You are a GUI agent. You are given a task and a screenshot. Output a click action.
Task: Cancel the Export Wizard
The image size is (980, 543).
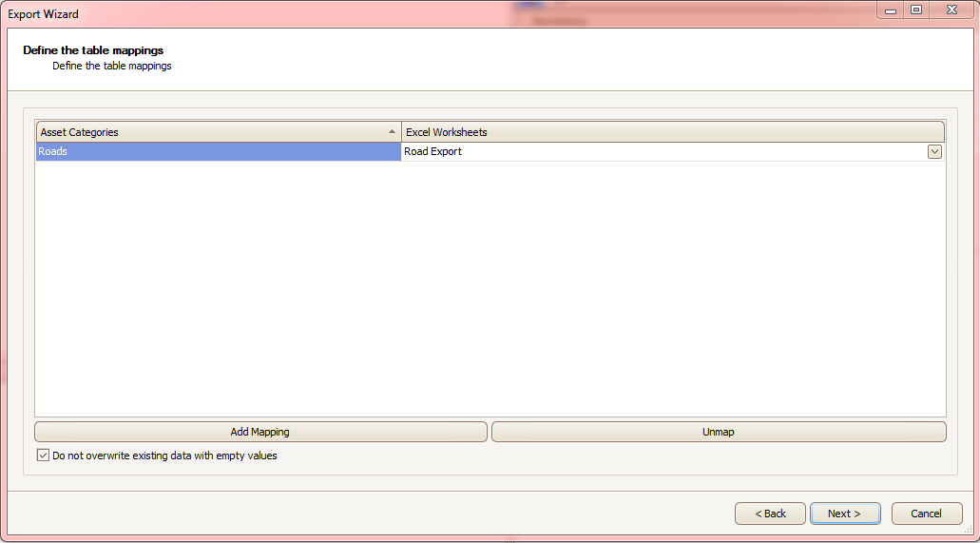(926, 514)
